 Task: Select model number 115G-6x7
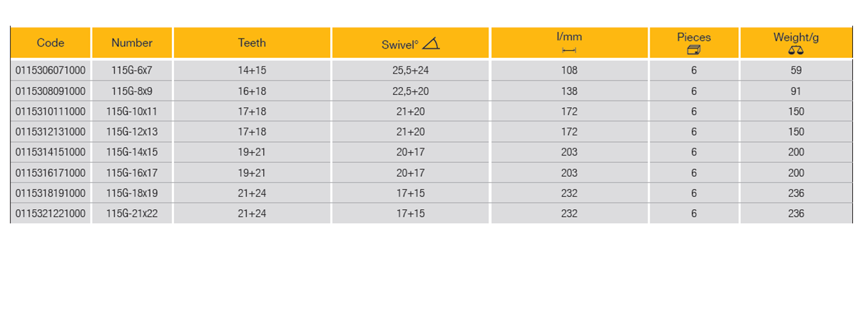tap(132, 71)
